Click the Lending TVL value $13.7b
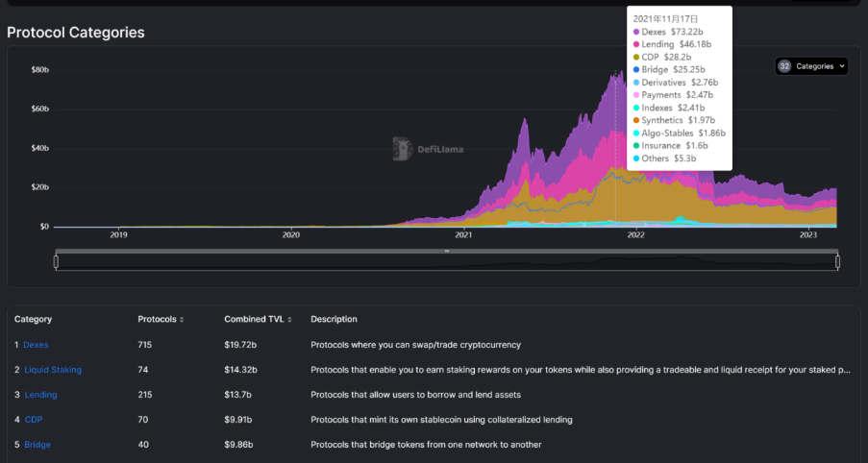868x463 pixels. (x=237, y=395)
